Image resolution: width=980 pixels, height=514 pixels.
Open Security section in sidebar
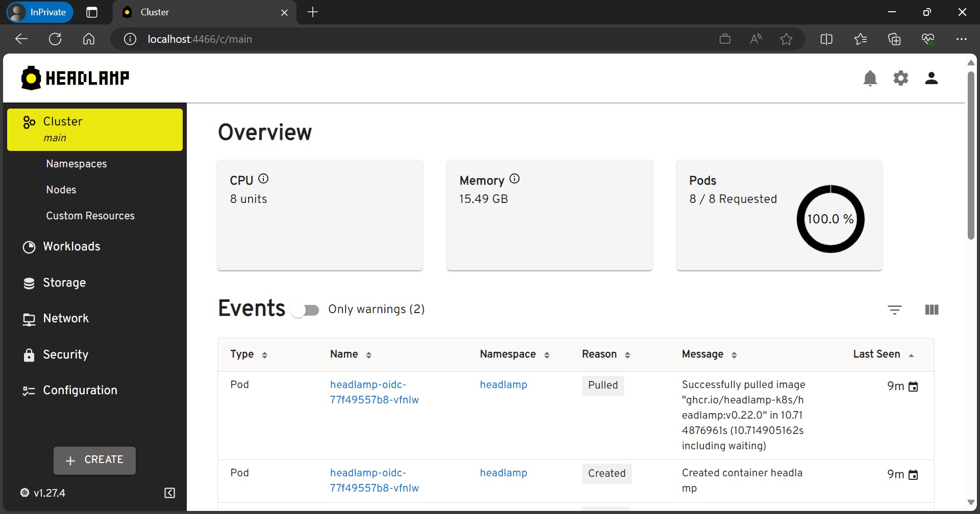coord(65,354)
